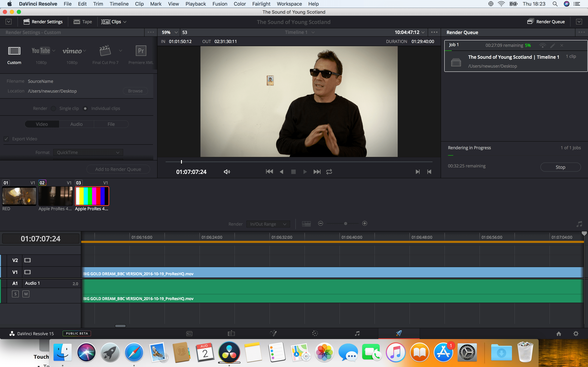The width and height of the screenshot is (588, 367).
Task: Select the Single clip render option
Action: point(53,109)
